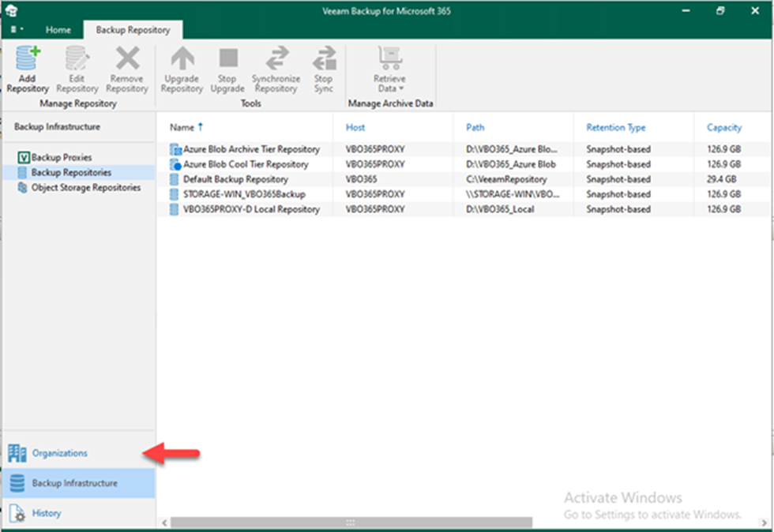Open the Retrieve Data dropdown

click(389, 69)
